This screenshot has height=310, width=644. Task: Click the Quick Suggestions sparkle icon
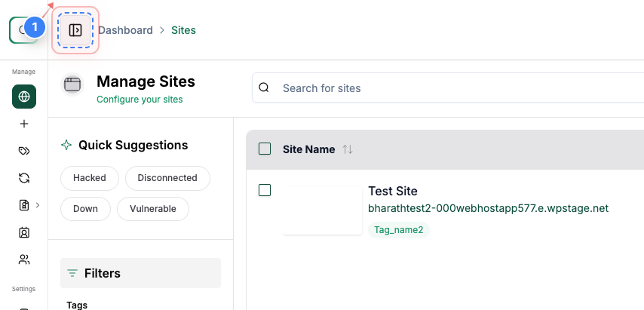[66, 145]
